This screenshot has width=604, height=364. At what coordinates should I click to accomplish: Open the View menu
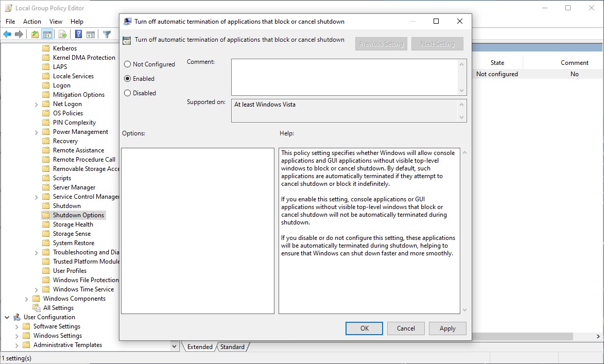coord(56,22)
